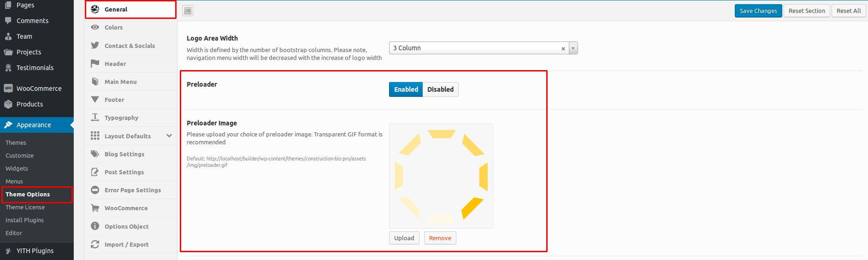Screen dimensions: 868x260
Task: Open the Import / Export tab
Action: coord(130,244)
